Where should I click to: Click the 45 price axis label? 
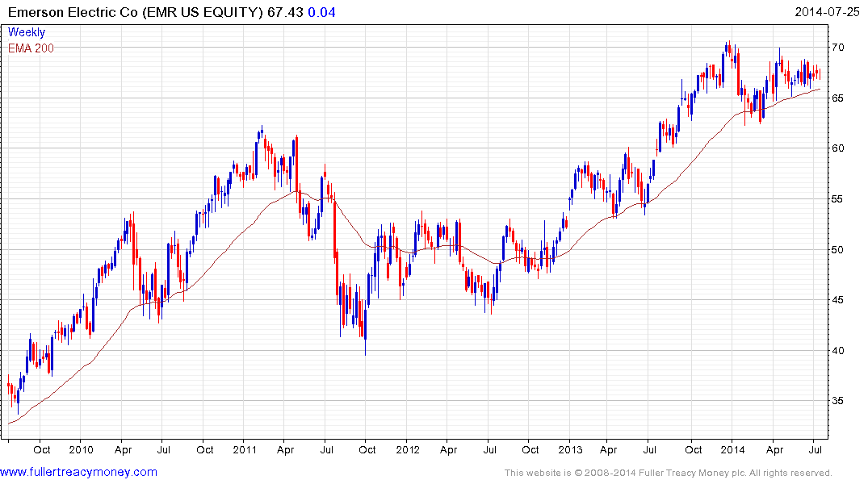pyautogui.click(x=837, y=300)
